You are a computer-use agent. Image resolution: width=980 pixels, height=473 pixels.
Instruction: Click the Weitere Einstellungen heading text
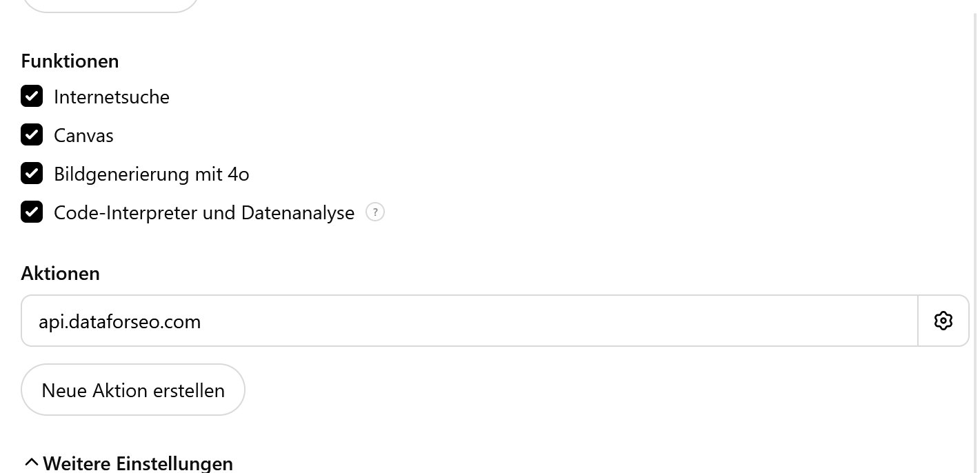[138, 463]
